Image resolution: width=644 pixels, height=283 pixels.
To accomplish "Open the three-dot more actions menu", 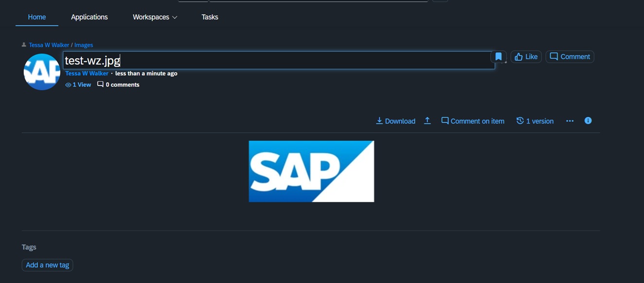I will pyautogui.click(x=570, y=121).
